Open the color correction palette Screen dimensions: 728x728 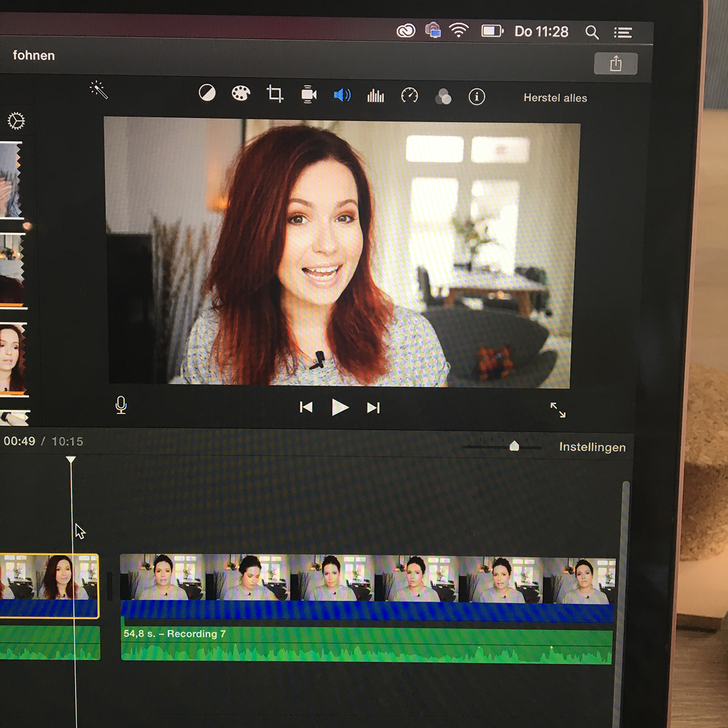click(241, 93)
